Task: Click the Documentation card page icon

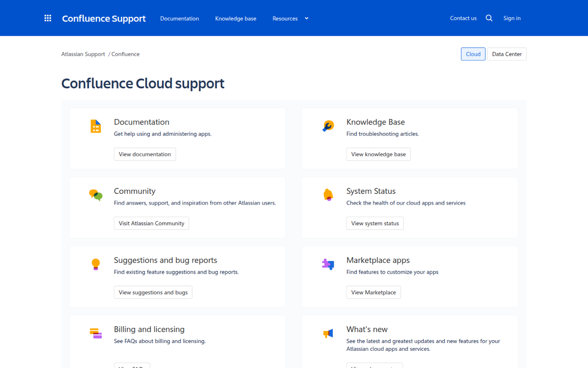Action: (x=96, y=126)
